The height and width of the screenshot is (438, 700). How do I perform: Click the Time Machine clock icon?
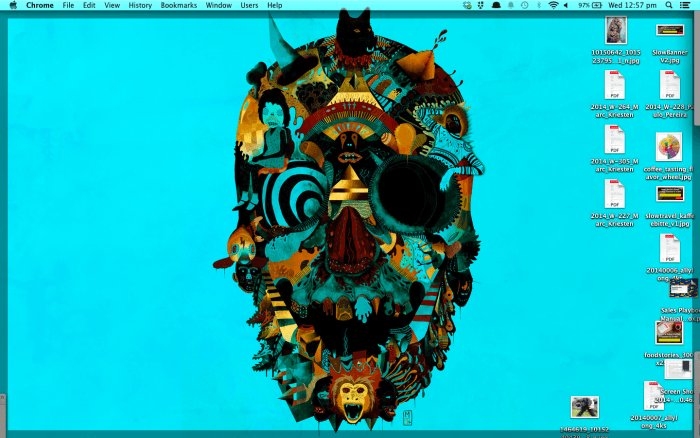525,5
